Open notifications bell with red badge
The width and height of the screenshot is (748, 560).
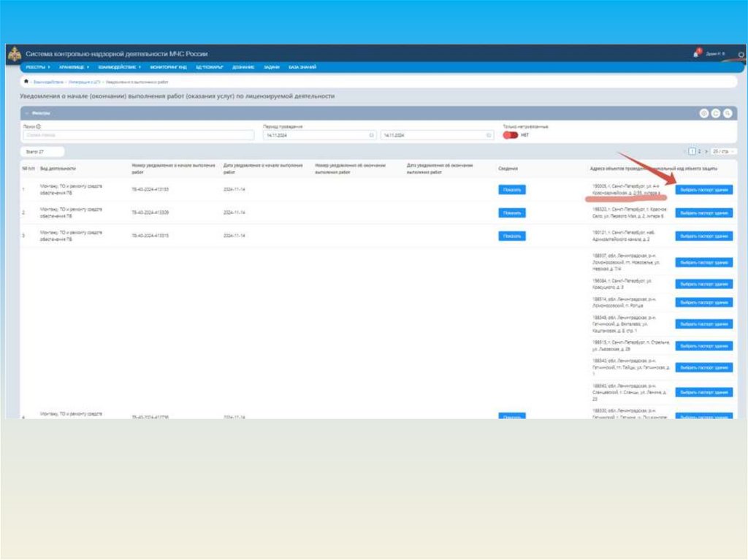(696, 54)
